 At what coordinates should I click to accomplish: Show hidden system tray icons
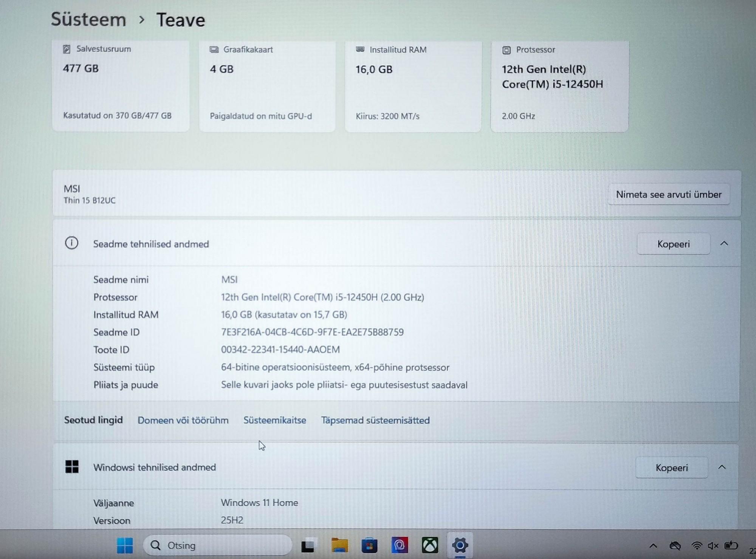point(653,546)
